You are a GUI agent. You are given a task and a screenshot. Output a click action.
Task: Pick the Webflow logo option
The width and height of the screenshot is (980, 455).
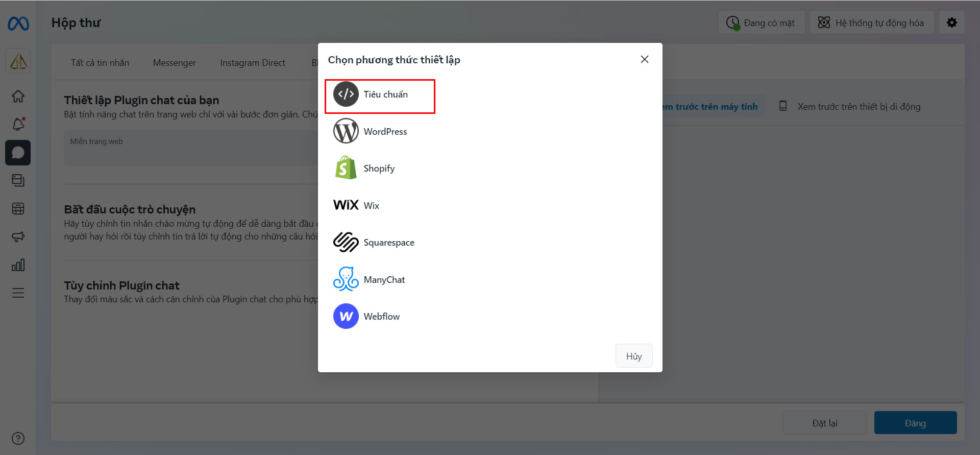click(346, 316)
